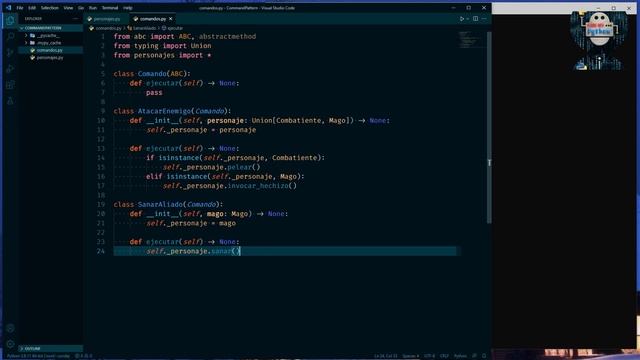Click the Ln 24 cursor position indicator
This screenshot has width=640, height=360.
click(386, 356)
